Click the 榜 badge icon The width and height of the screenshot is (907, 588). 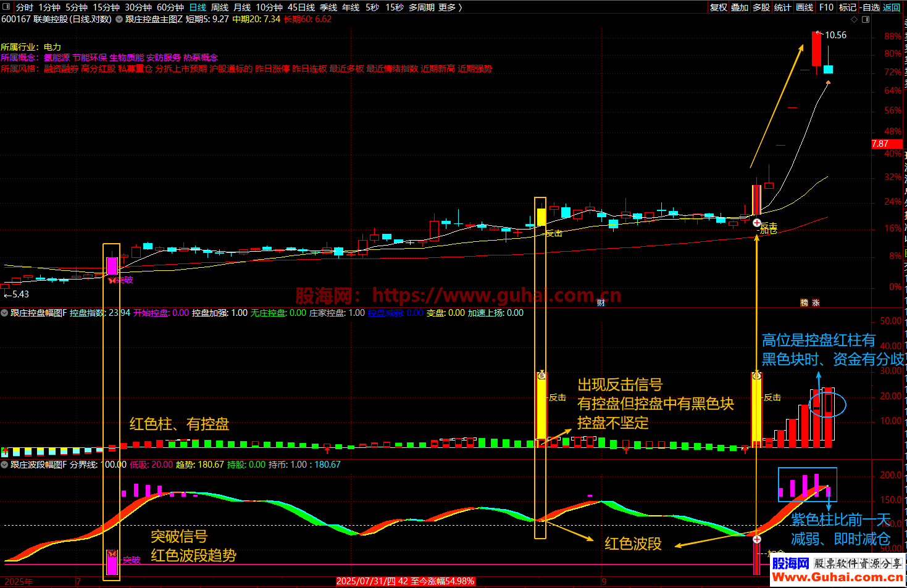(x=804, y=302)
